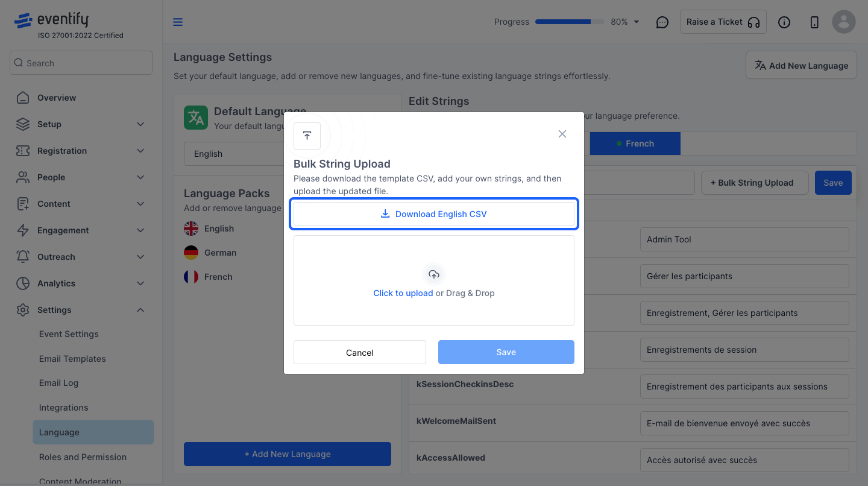The image size is (868, 486).
Task: Switch to the French language tab
Action: [x=635, y=144]
